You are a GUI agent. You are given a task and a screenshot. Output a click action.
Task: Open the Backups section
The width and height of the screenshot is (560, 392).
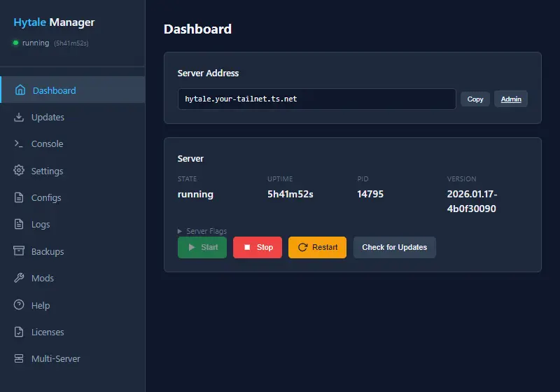tap(73, 251)
